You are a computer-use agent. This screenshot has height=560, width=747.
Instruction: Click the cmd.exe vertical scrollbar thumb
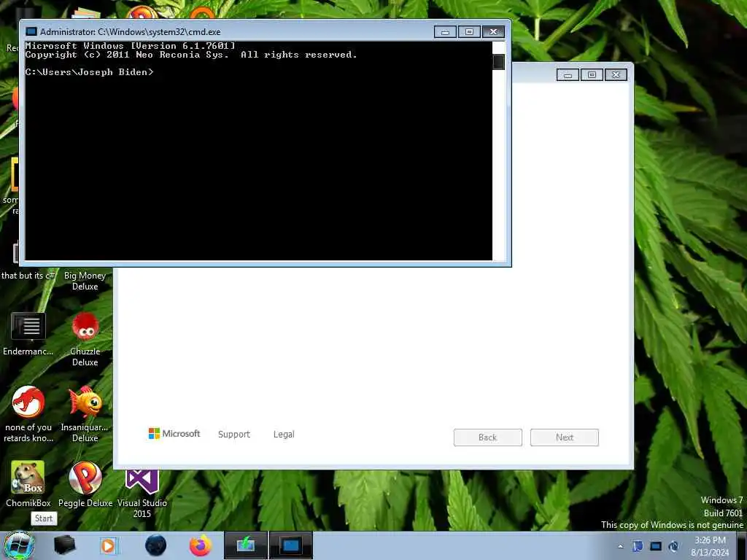pyautogui.click(x=498, y=62)
